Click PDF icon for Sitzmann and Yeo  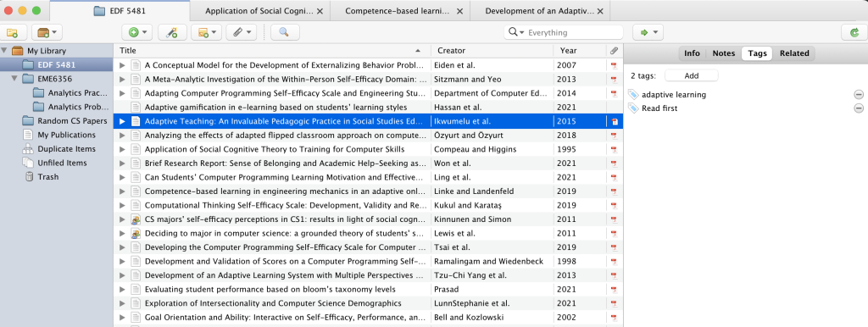coord(614,79)
